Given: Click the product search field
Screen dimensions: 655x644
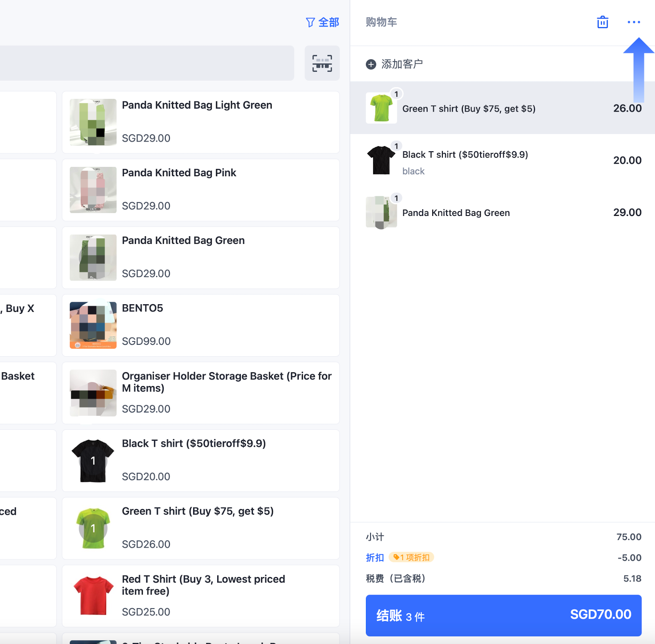Looking at the screenshot, I should 147,63.
